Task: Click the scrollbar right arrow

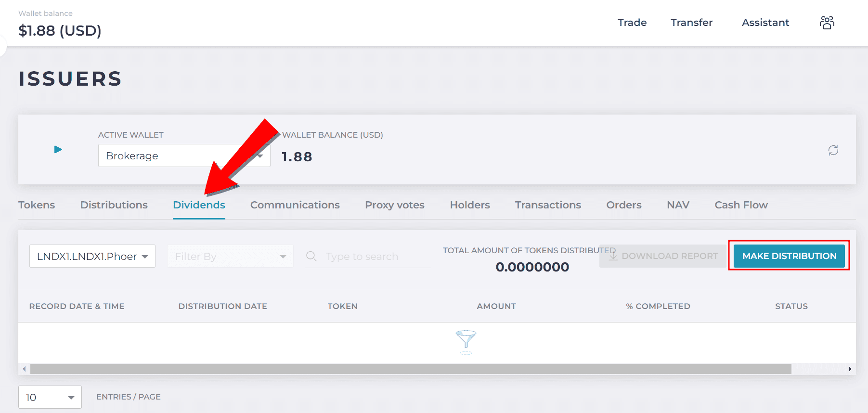Action: click(x=850, y=369)
